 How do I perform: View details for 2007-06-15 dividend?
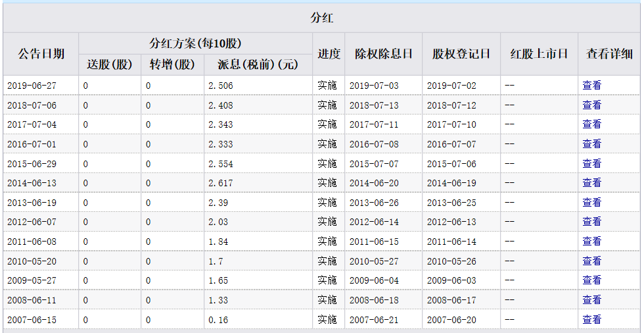591,319
